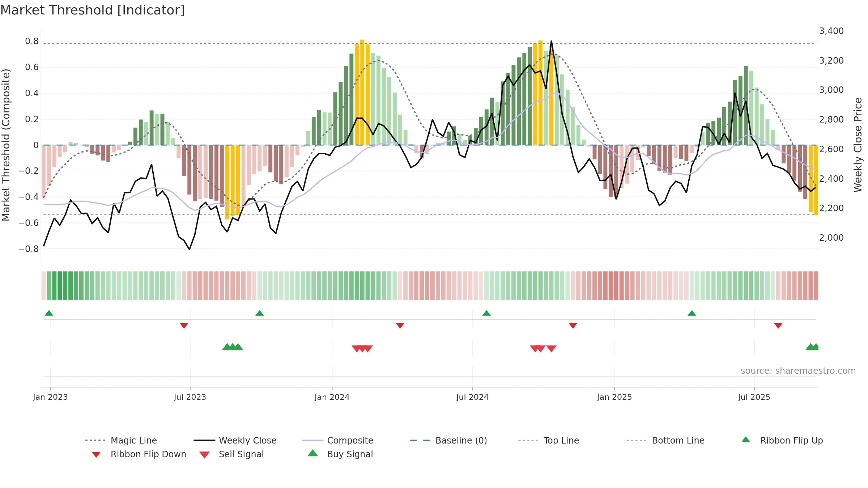The image size is (868, 488).
Task: Click the 'Weekly Close Price' axis title
Action: [x=858, y=145]
